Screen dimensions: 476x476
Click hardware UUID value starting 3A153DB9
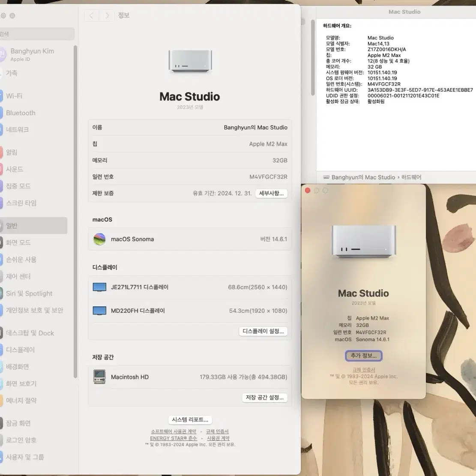pos(420,90)
